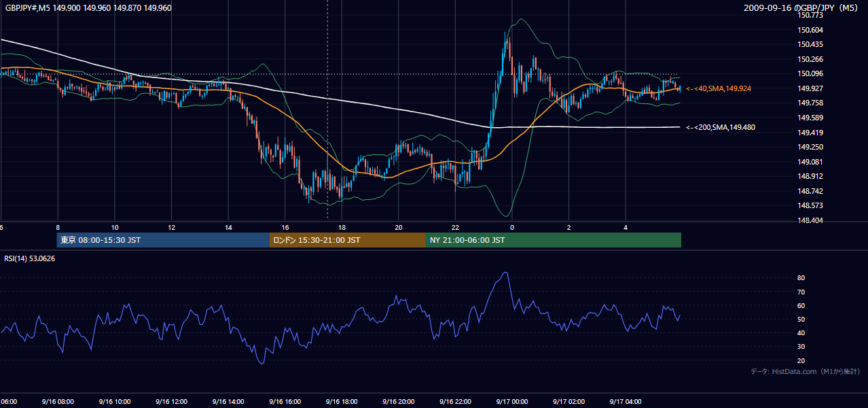
Task: Click the 9/16 08:00 time label
Action: [56, 401]
